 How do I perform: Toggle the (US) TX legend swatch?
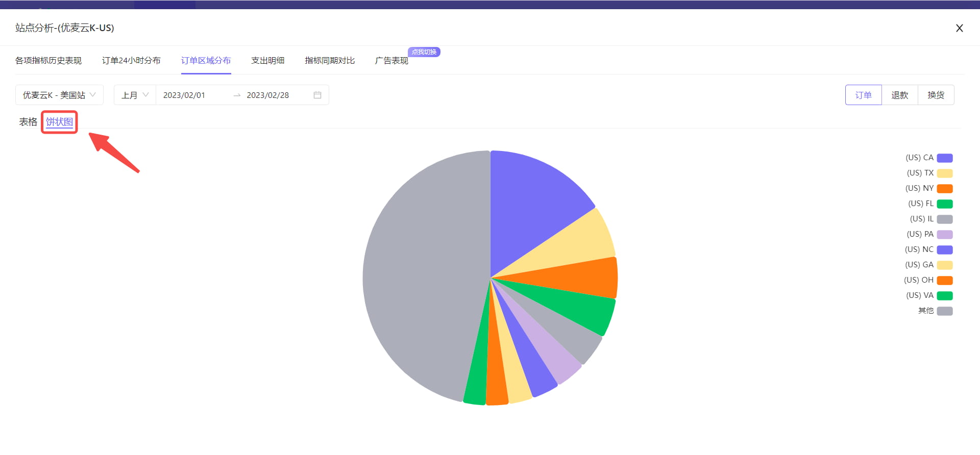[x=945, y=173]
